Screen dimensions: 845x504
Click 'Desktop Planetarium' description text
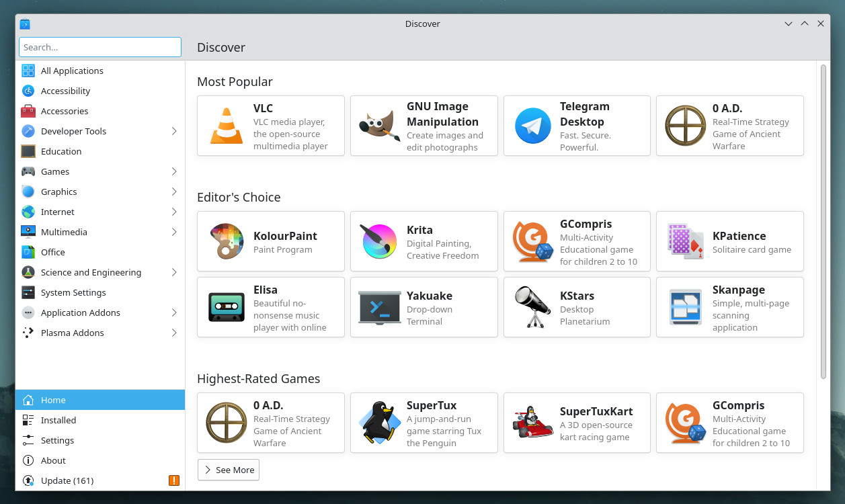click(x=585, y=315)
